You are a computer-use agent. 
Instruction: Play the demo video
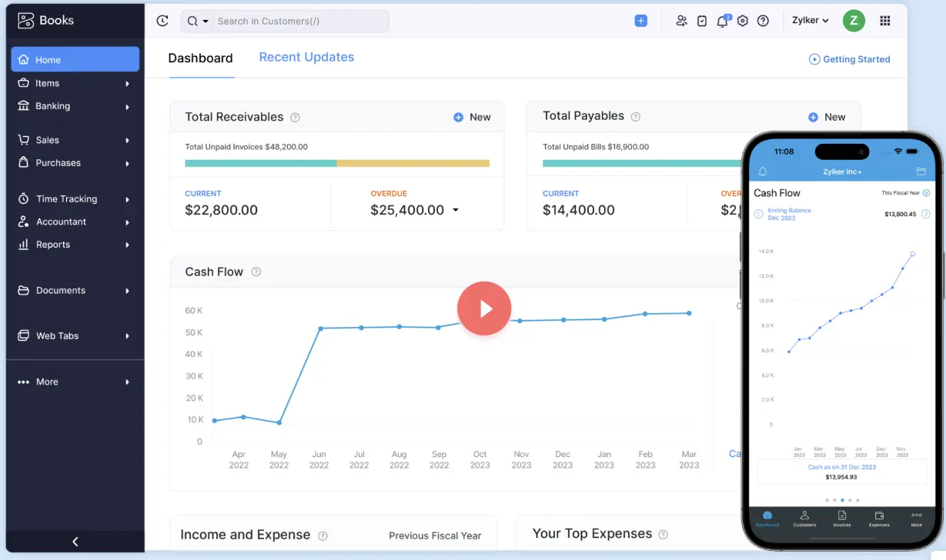click(484, 308)
